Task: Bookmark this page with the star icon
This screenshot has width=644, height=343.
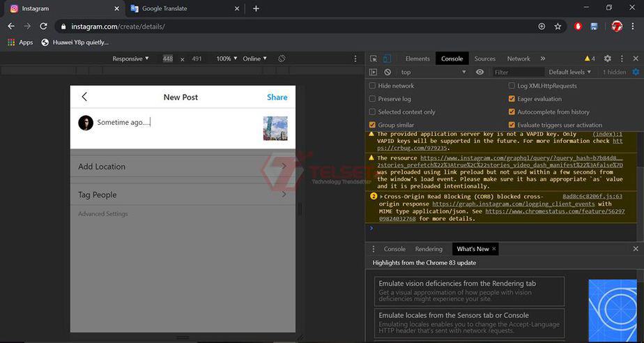Action: point(558,26)
